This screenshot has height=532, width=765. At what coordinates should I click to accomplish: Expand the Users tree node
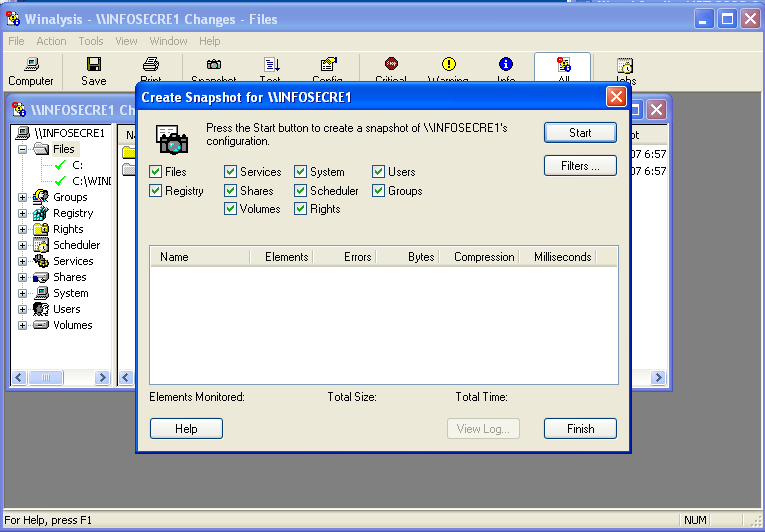point(22,309)
